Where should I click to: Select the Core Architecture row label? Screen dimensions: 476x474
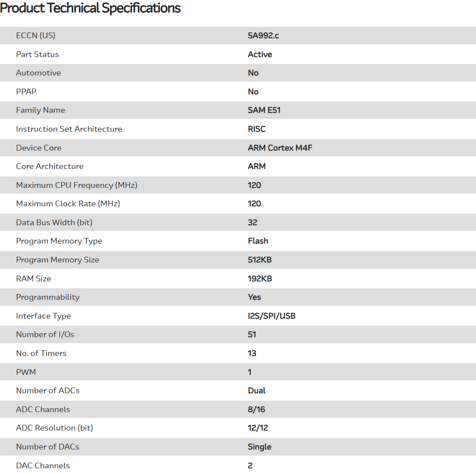tap(50, 166)
